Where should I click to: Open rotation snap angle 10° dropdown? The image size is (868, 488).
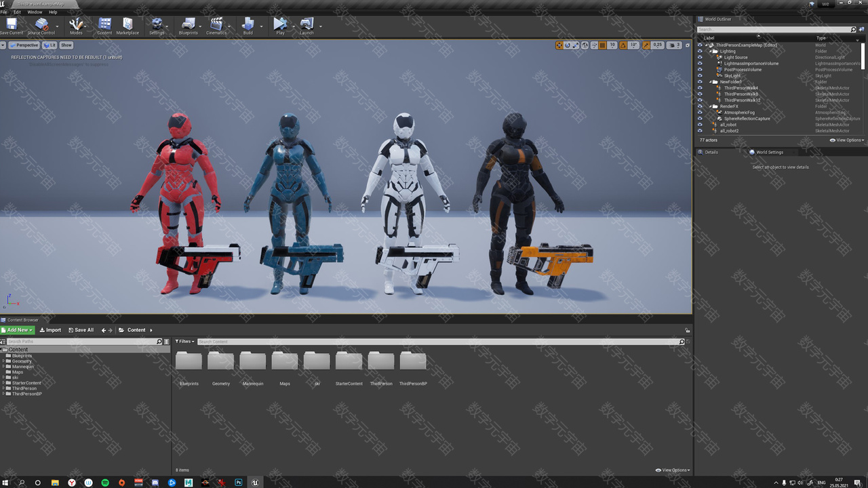click(633, 45)
